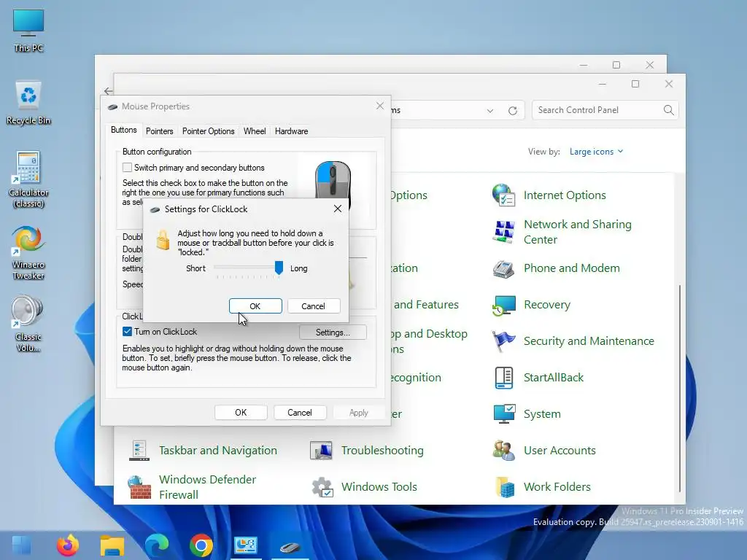This screenshot has width=747, height=560.
Task: Select This PC desktop icon
Action: [x=28, y=31]
